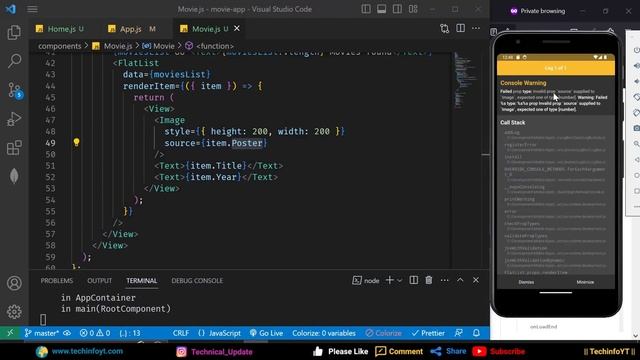Open notifications bell in status bar
This screenshot has height=360, width=640.
pyautogui.click(x=476, y=333)
